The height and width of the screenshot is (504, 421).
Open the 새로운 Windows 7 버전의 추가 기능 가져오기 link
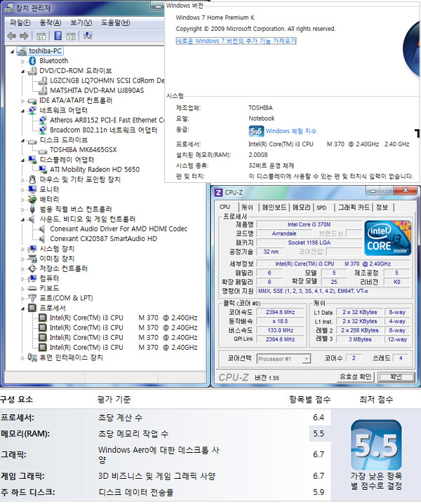[236, 41]
